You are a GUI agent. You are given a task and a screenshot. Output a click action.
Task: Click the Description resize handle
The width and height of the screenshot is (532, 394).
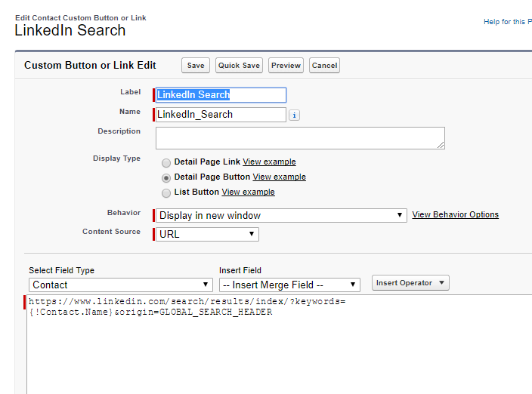tap(441, 145)
